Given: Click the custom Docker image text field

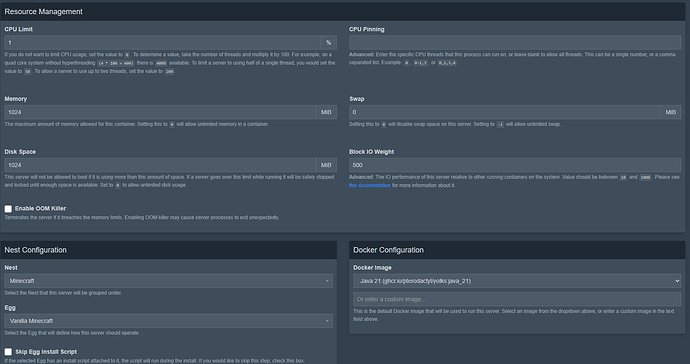Looking at the screenshot, I should [517, 299].
